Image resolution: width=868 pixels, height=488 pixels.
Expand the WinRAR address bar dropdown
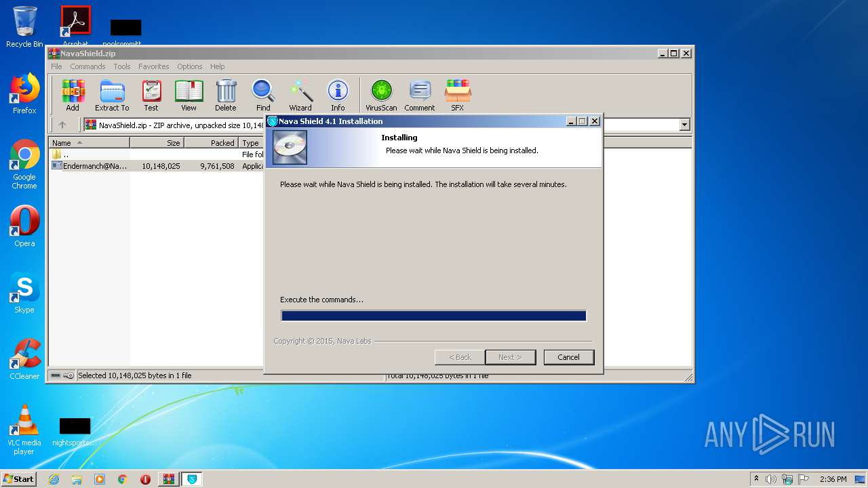pyautogui.click(x=684, y=125)
